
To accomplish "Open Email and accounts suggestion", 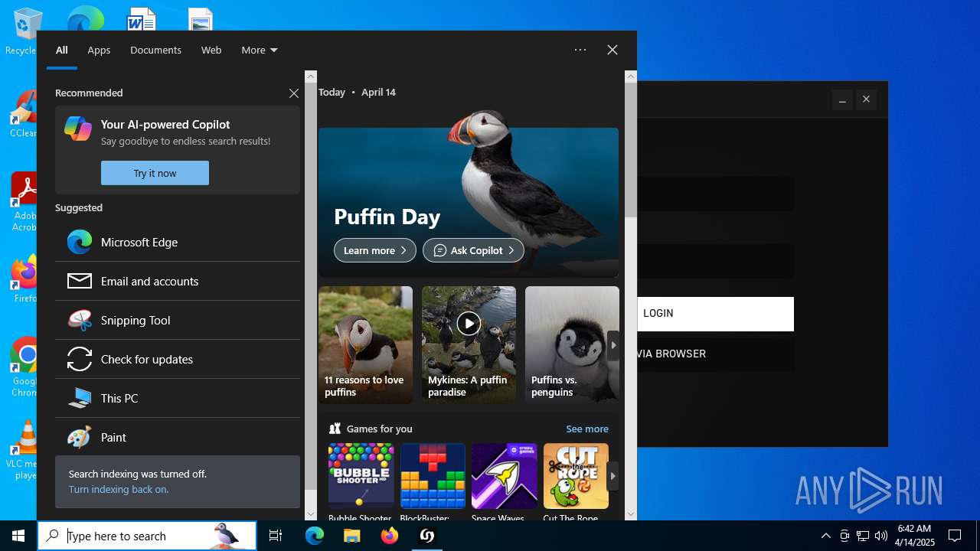I will [178, 281].
